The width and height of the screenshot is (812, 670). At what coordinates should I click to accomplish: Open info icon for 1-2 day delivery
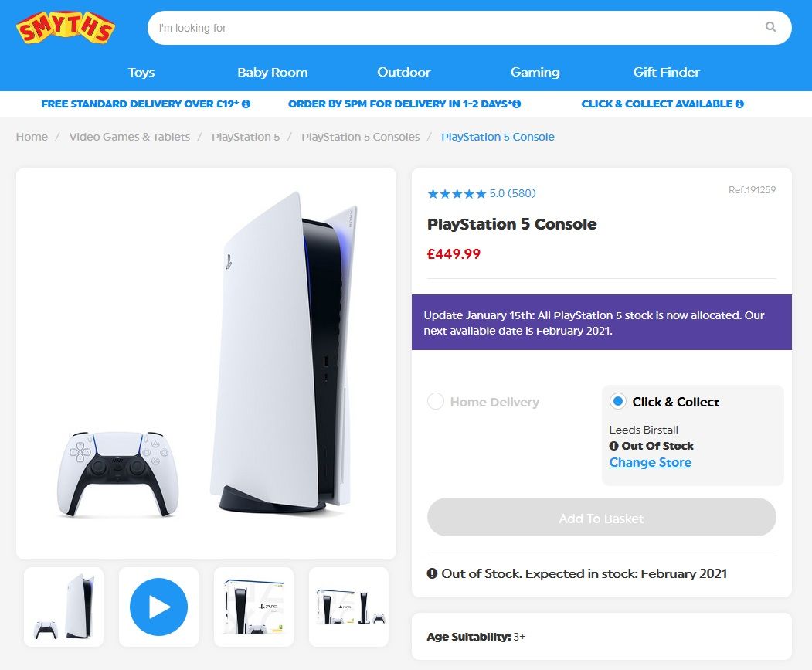pyautogui.click(x=516, y=104)
